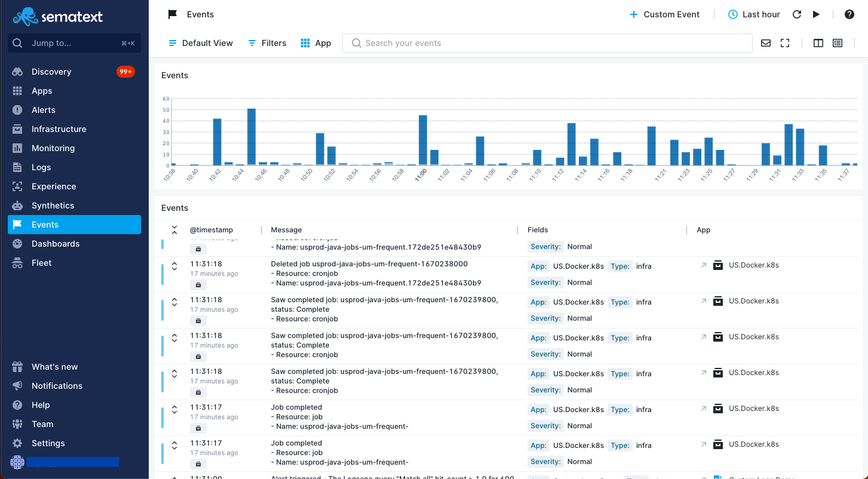The image size is (868, 479).
Task: Focus the Search your events field
Action: click(x=547, y=43)
